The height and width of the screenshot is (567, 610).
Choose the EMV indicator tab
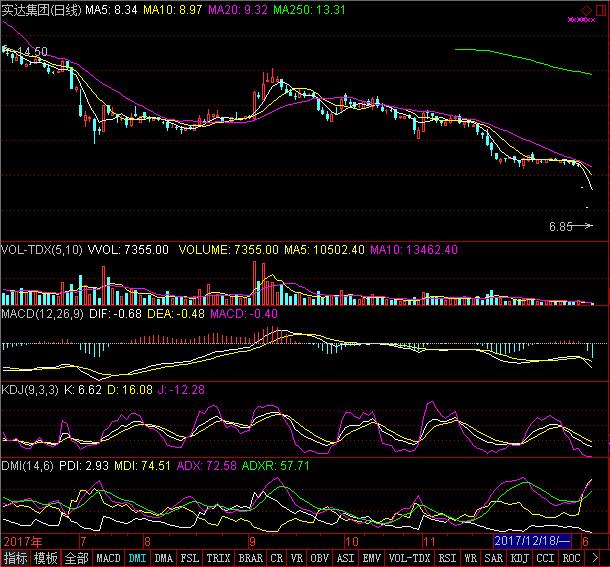tap(372, 558)
